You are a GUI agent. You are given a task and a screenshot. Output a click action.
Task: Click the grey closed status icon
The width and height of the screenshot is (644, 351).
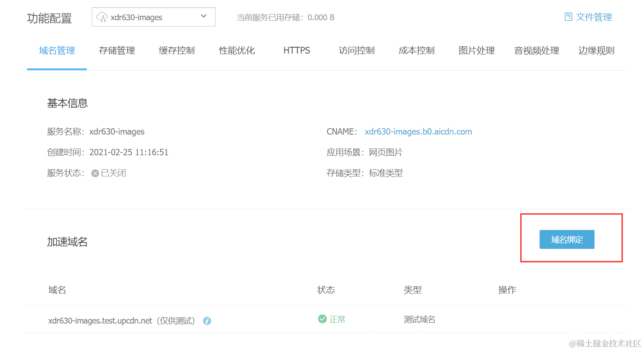(95, 173)
